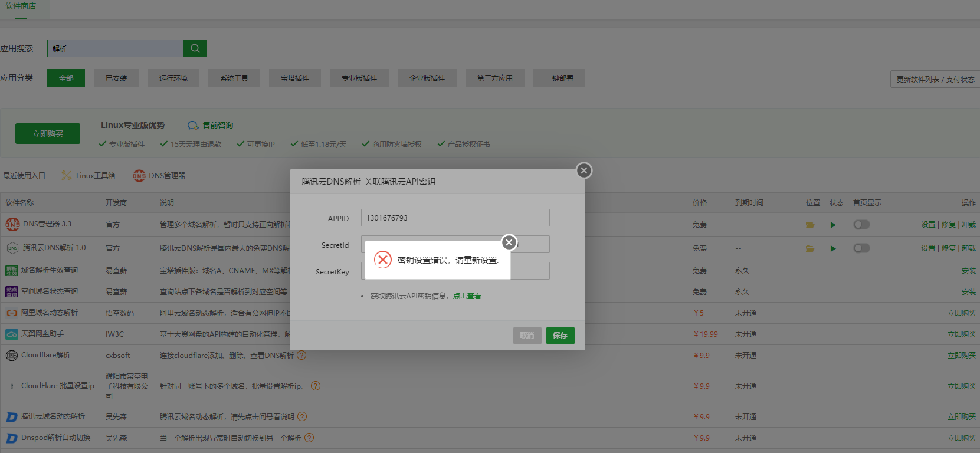Click 取消 button in dialog
Viewport: 980px width, 453px height.
[527, 336]
